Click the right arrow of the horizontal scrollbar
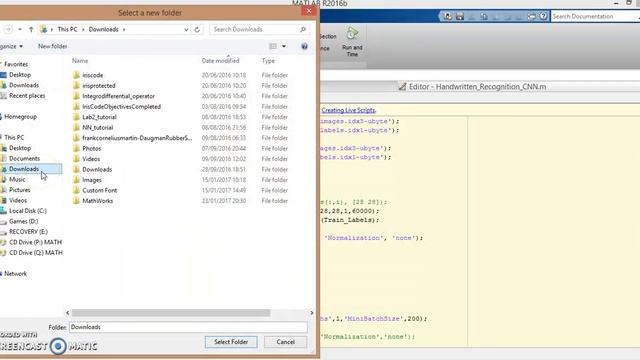The height and width of the screenshot is (360, 640). pyautogui.click(x=312, y=313)
